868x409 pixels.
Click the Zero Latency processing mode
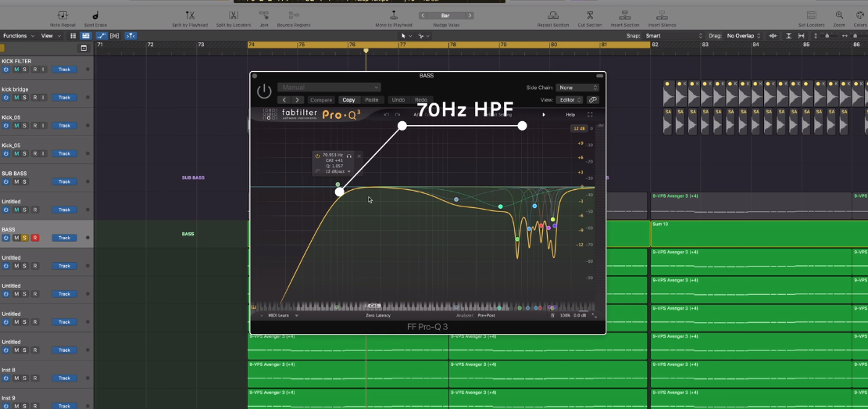coord(378,315)
